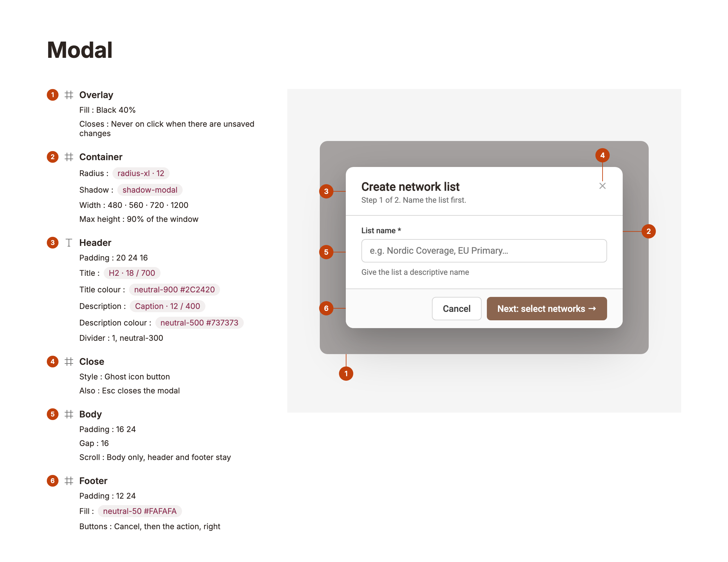
Task: Click the Overlay section heading
Action: pyautogui.click(x=96, y=95)
